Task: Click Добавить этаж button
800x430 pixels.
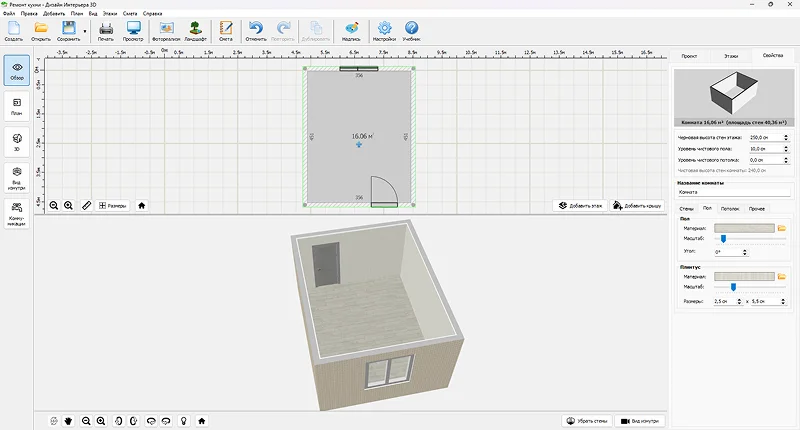Action: point(580,206)
